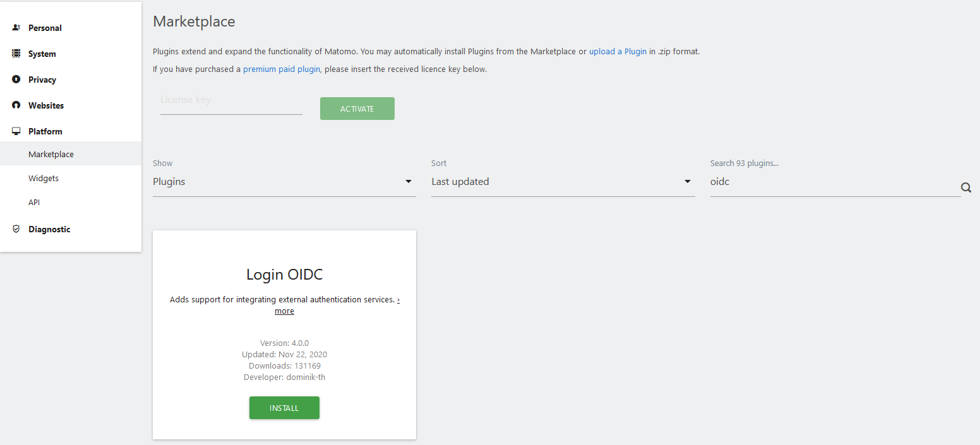Click the green ACTIVATE button

(x=357, y=109)
